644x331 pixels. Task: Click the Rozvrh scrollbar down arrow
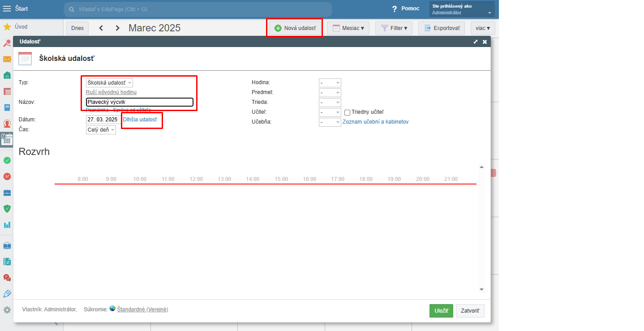point(482,290)
